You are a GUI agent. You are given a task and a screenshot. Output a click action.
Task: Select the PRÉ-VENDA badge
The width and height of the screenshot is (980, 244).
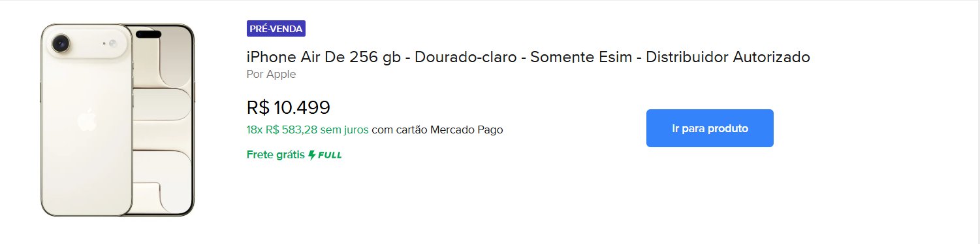pyautogui.click(x=276, y=29)
